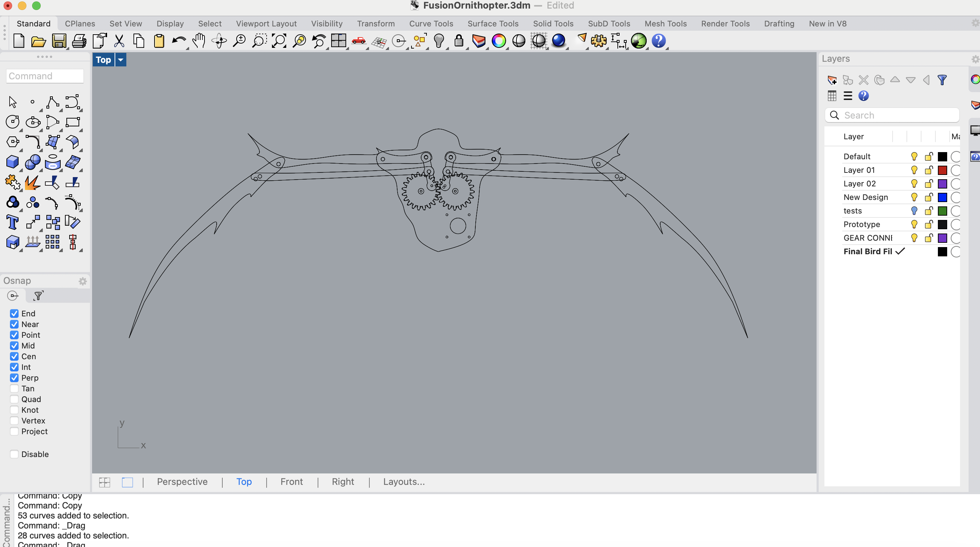Open the Layers panel gear menu
The image size is (980, 547).
click(975, 59)
